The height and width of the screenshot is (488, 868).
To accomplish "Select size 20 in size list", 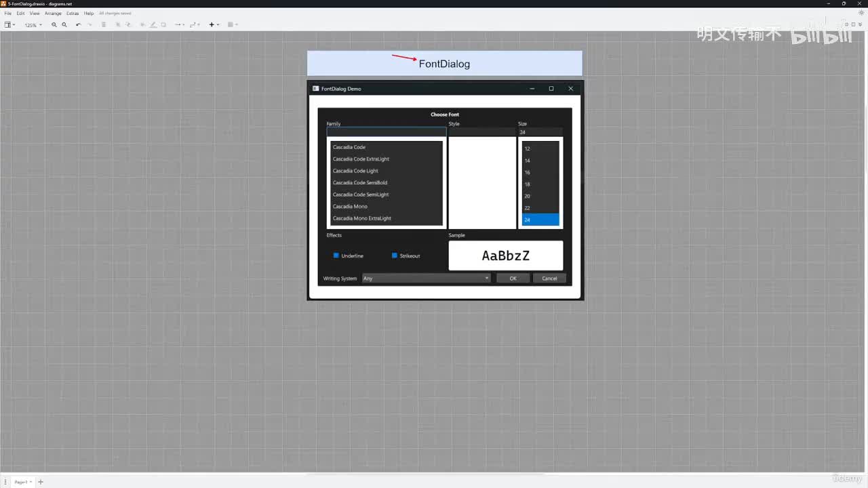I will point(540,196).
